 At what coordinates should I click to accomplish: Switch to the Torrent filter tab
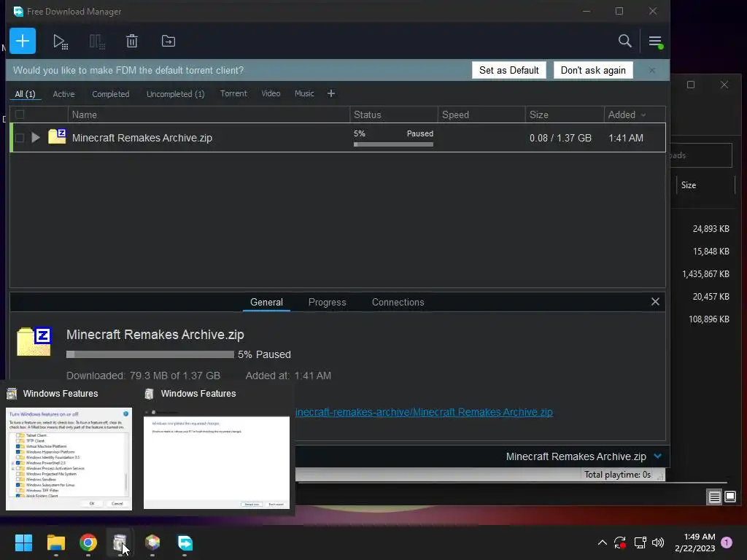tap(233, 93)
